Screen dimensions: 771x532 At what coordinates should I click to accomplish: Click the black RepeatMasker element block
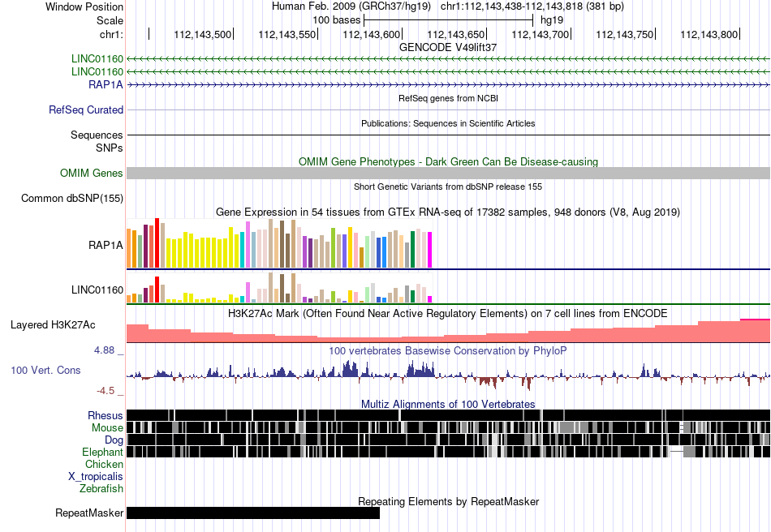pos(253,513)
